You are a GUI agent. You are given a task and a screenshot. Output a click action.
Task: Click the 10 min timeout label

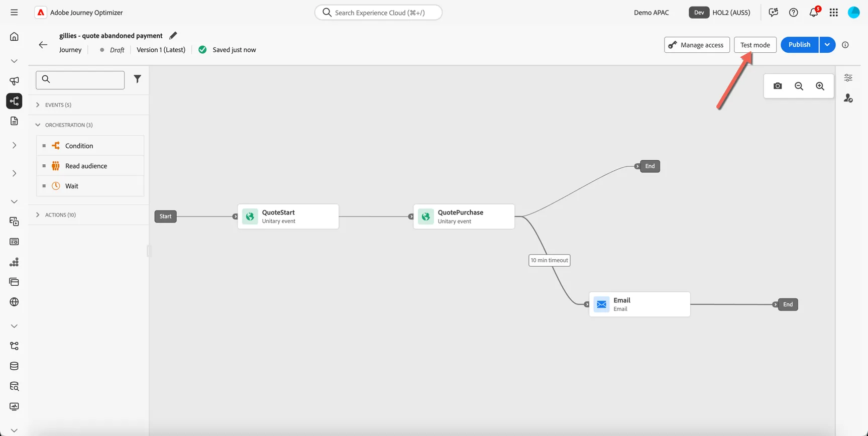tap(550, 260)
